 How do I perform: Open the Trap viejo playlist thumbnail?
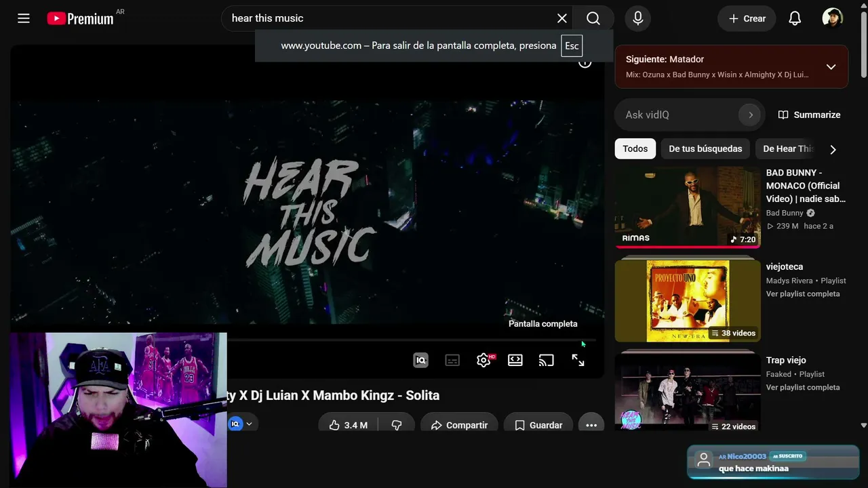point(688,392)
